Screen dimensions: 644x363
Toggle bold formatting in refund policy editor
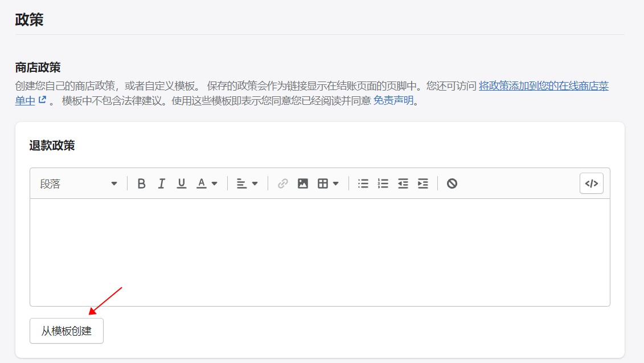click(x=141, y=183)
